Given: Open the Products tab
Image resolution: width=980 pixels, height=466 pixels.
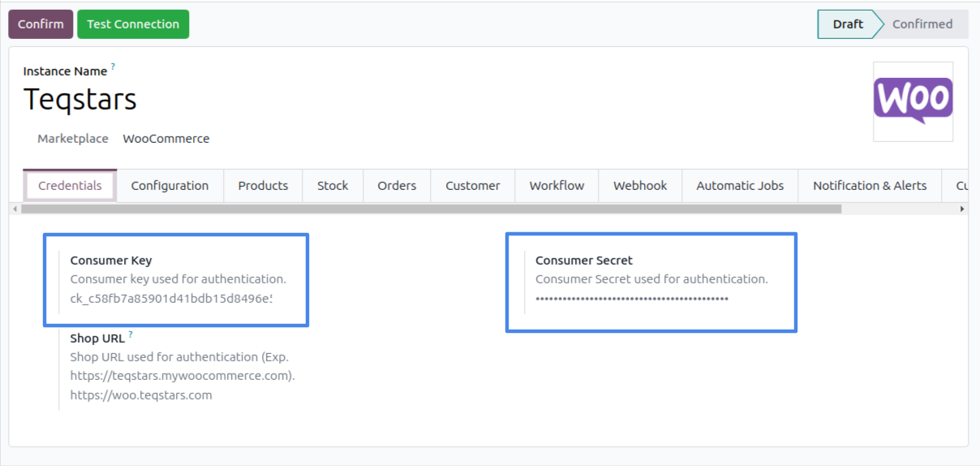Looking at the screenshot, I should (x=263, y=185).
